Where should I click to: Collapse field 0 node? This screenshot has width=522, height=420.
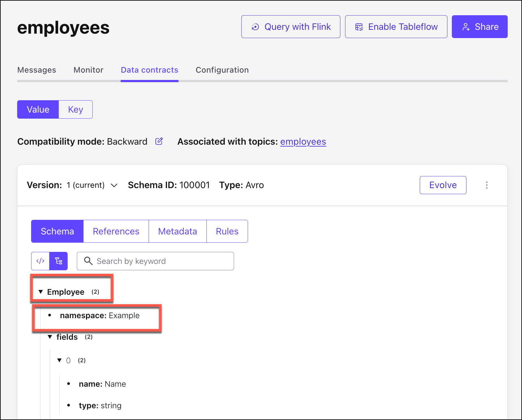click(59, 360)
